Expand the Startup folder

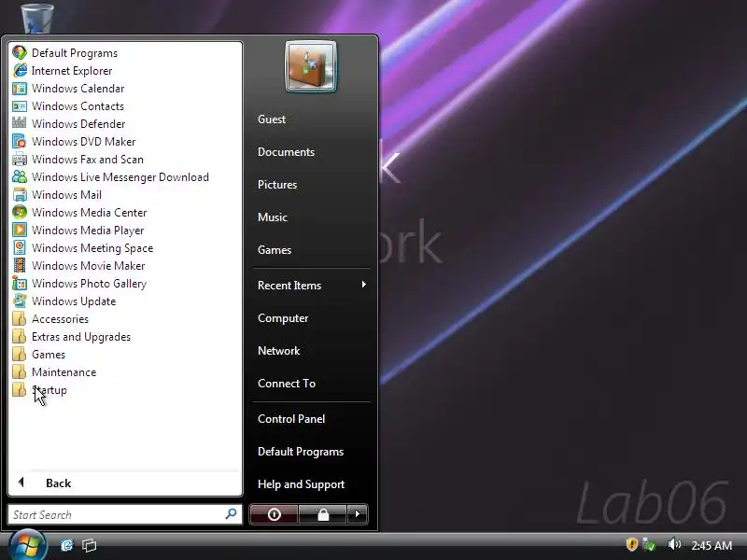point(40,389)
